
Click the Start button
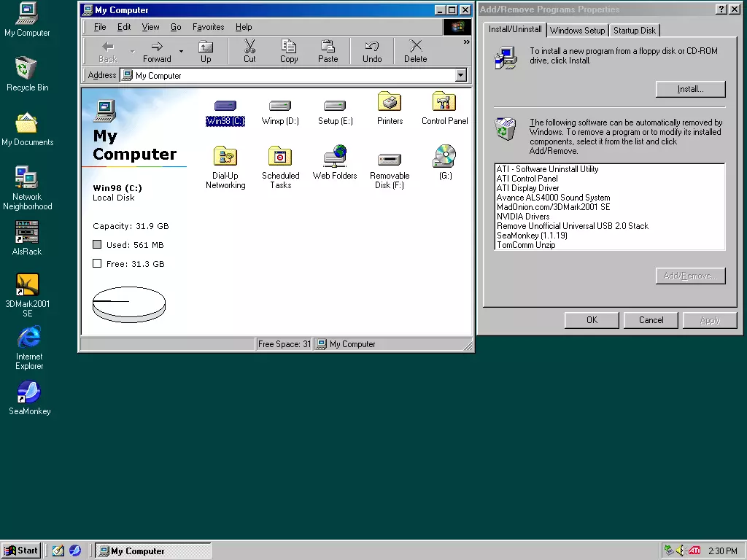pyautogui.click(x=21, y=551)
